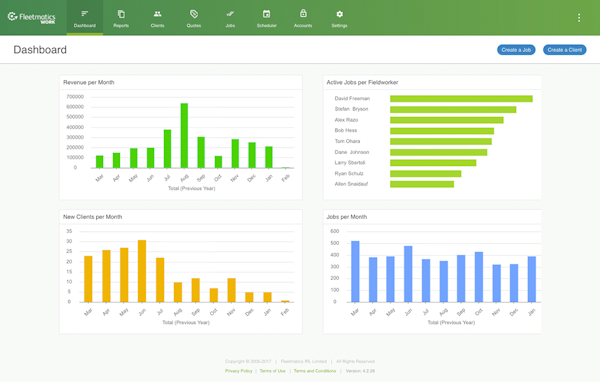Image resolution: width=600 pixels, height=382 pixels.
Task: Open the Privacy Policy link
Action: pos(238,371)
